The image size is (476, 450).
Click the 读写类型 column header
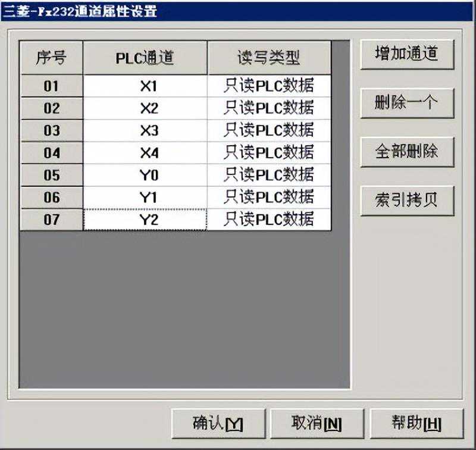269,58
